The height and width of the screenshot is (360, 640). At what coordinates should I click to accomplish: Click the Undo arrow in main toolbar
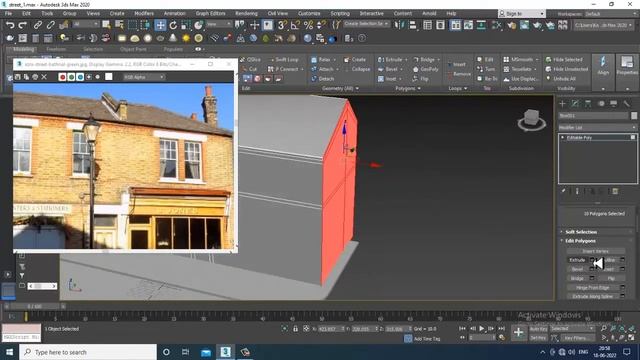10,25
